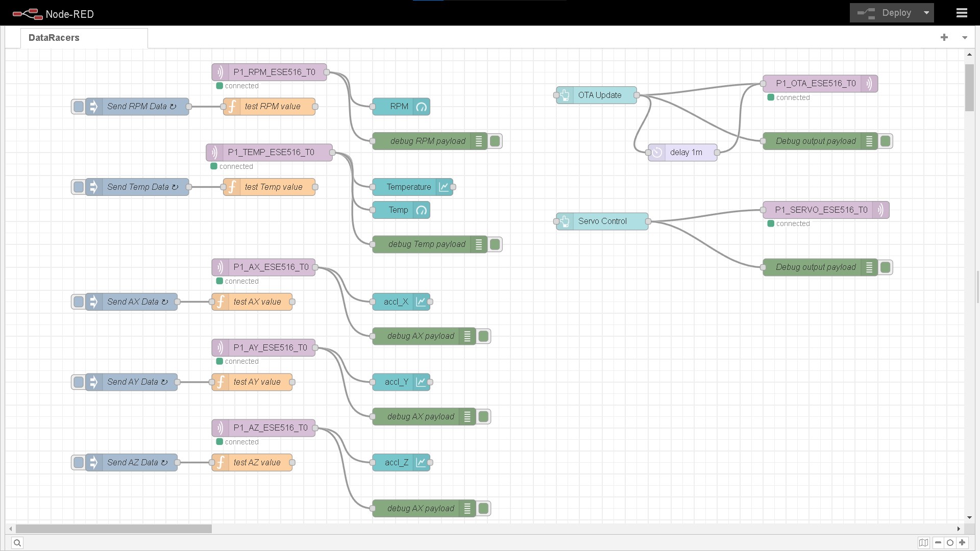Viewport: 980px width, 551px height.
Task: Click the scroll right arrow of canvas
Action: click(x=958, y=529)
